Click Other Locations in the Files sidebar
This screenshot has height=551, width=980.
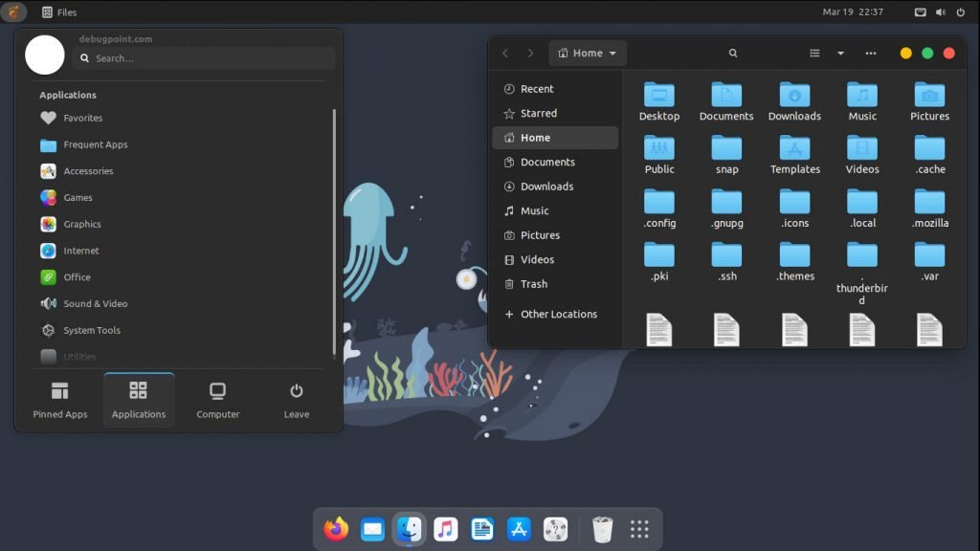pos(558,314)
